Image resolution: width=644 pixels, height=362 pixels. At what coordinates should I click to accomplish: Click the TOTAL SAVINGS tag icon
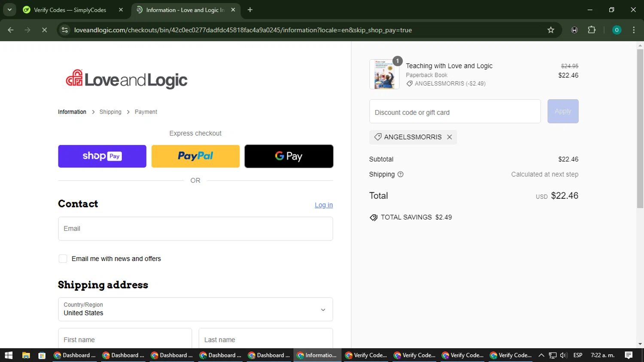[374, 217]
